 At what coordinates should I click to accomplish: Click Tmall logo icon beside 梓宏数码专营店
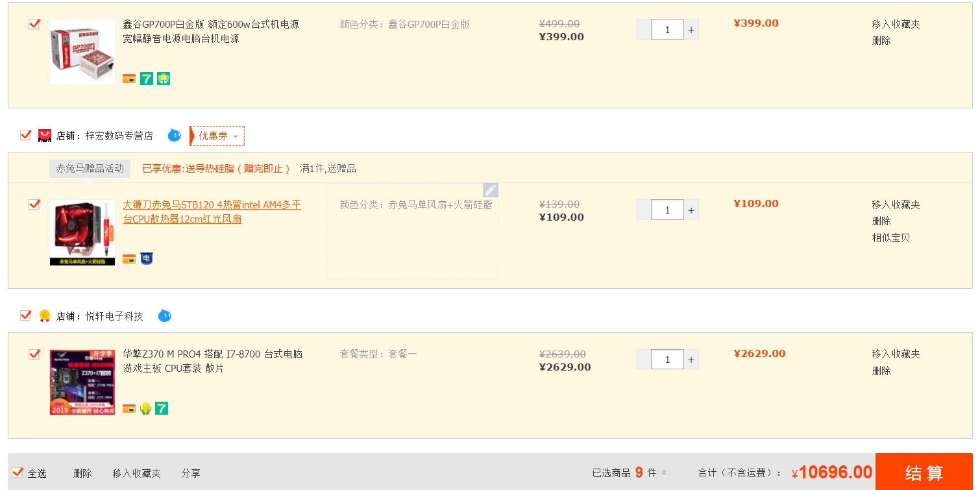coord(45,136)
